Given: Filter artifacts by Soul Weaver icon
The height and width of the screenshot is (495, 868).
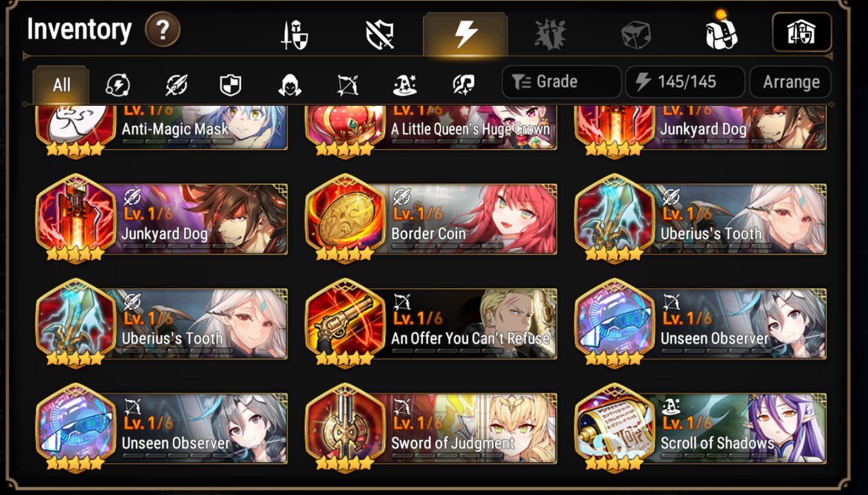Looking at the screenshot, I should click(463, 85).
